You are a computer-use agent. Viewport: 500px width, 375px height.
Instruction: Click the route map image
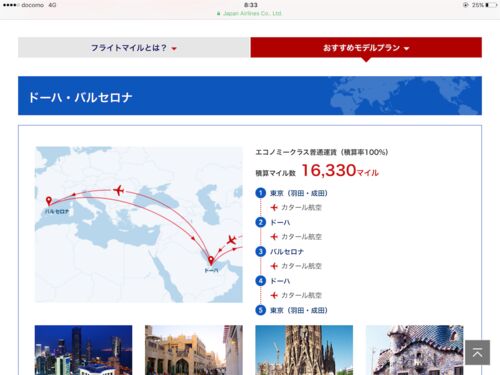point(139,224)
